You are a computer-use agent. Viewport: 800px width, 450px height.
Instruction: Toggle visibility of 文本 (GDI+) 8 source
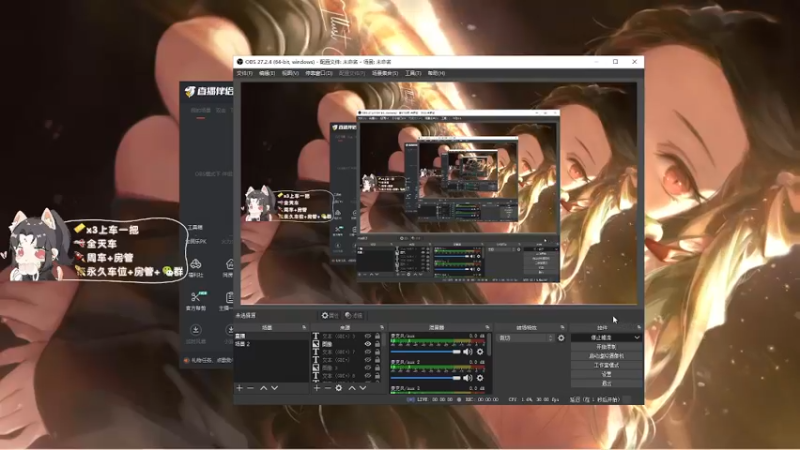click(x=367, y=376)
